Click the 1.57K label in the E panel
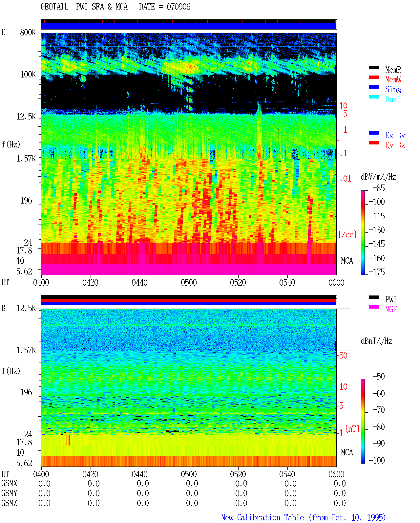This screenshot has height=523, width=420. click(26, 158)
